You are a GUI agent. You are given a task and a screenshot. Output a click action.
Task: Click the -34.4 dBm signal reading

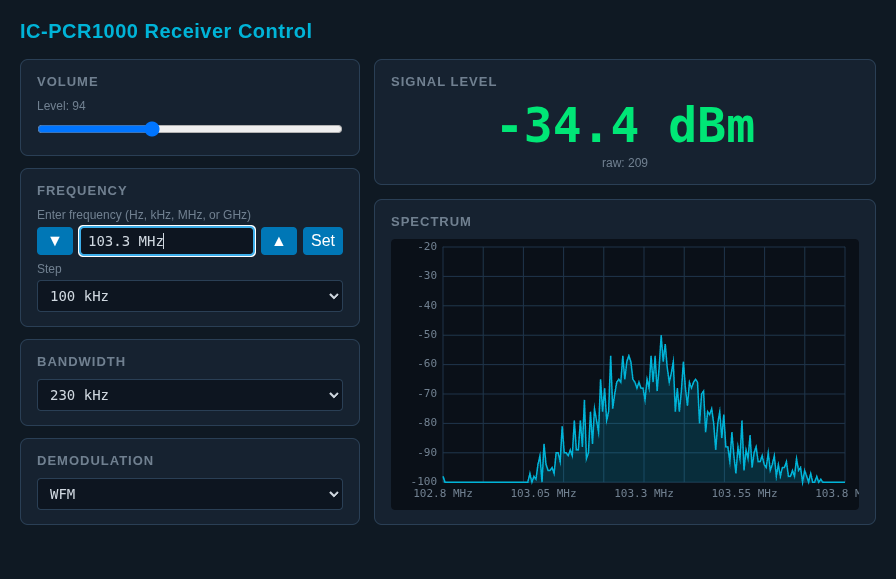(625, 126)
